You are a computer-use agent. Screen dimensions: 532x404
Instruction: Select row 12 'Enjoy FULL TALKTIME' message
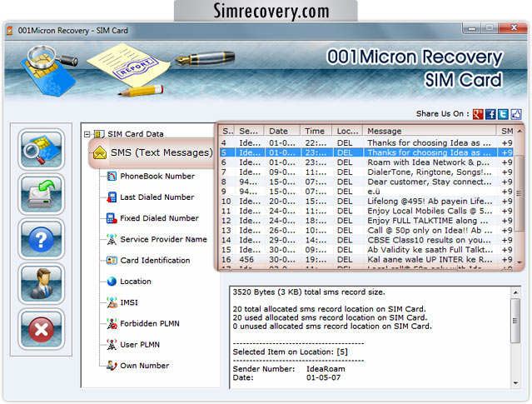[366, 221]
